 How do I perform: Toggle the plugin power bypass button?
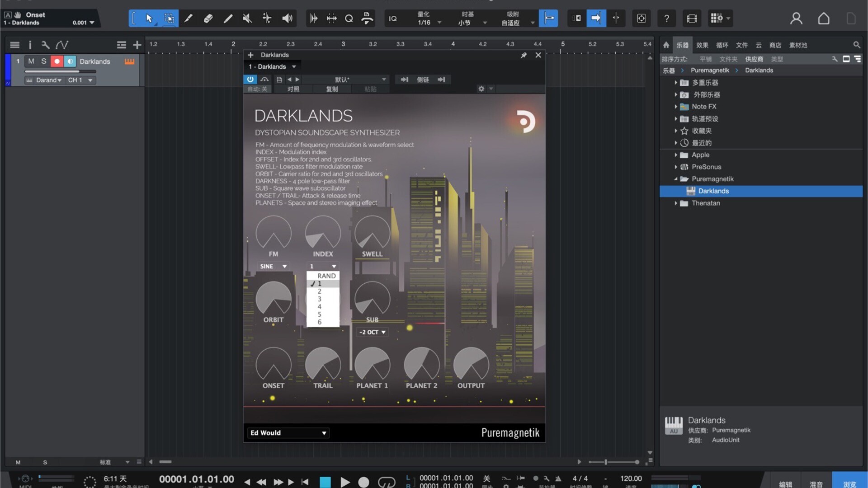250,79
